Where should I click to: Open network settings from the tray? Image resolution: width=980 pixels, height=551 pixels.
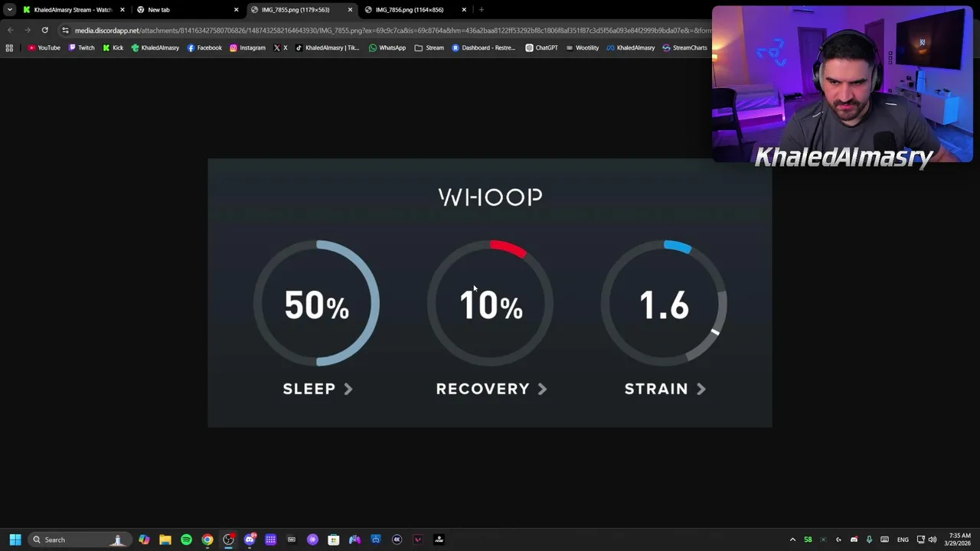920,540
